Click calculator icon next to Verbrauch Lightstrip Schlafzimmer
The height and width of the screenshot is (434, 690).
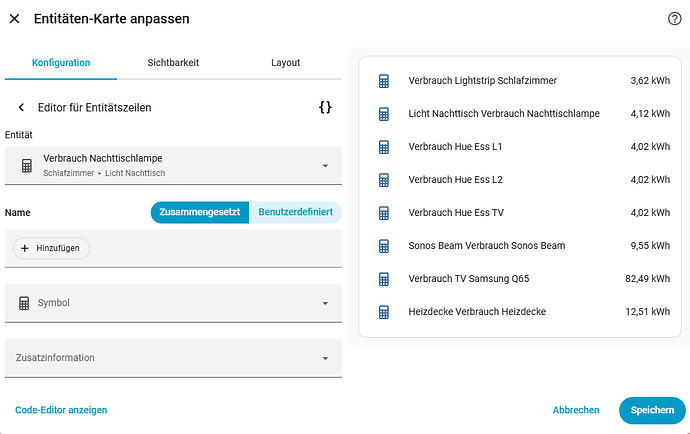383,80
